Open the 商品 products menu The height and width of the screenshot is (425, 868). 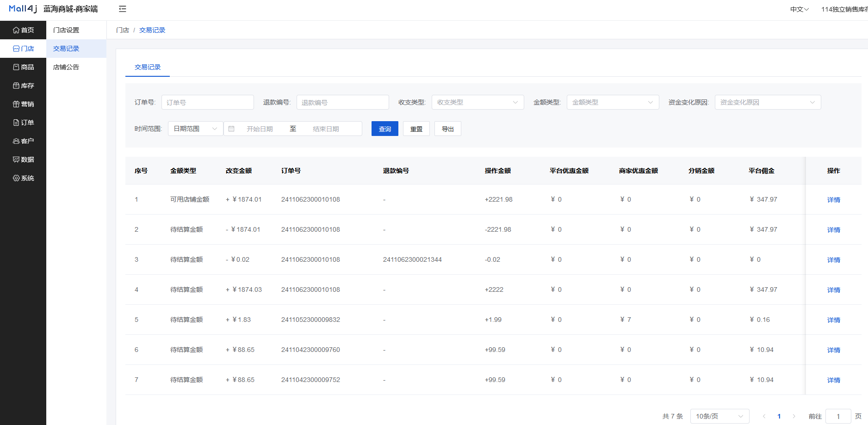click(x=23, y=67)
